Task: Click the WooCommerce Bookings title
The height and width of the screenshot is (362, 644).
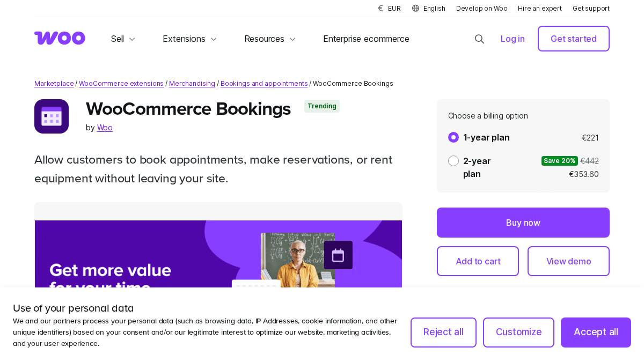Action: pos(188,109)
